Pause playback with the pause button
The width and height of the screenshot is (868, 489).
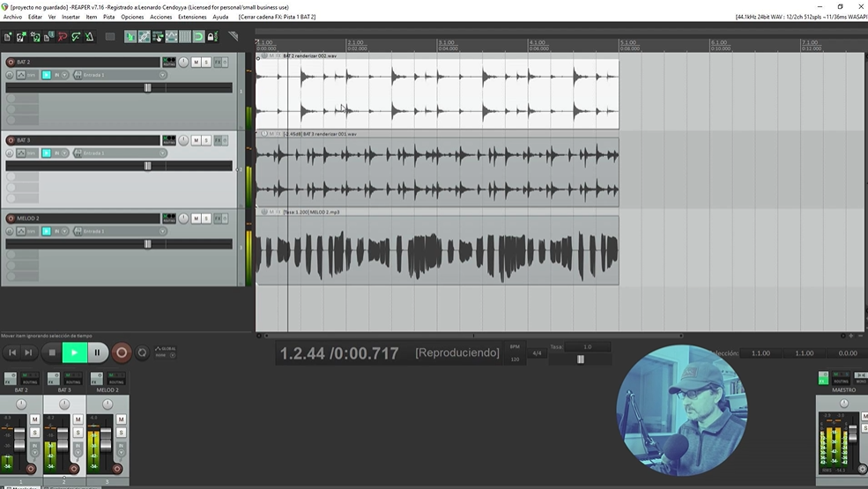pyautogui.click(x=98, y=352)
